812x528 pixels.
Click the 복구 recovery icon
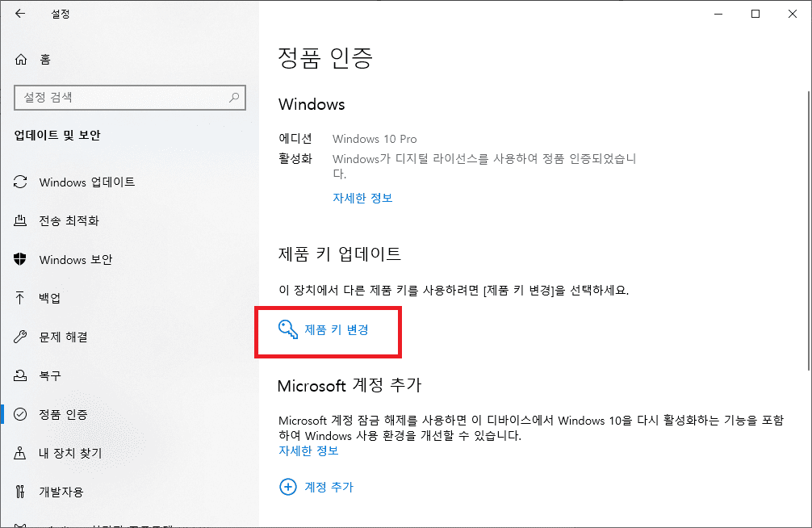point(20,375)
